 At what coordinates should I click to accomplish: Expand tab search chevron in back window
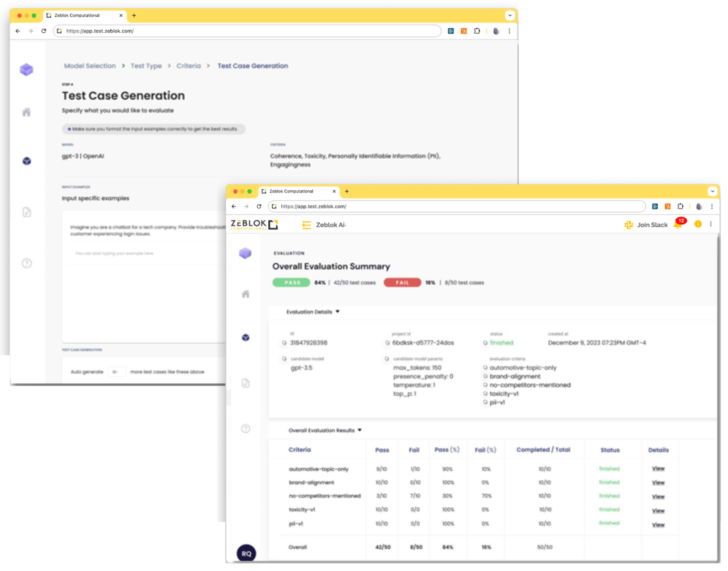[510, 15]
